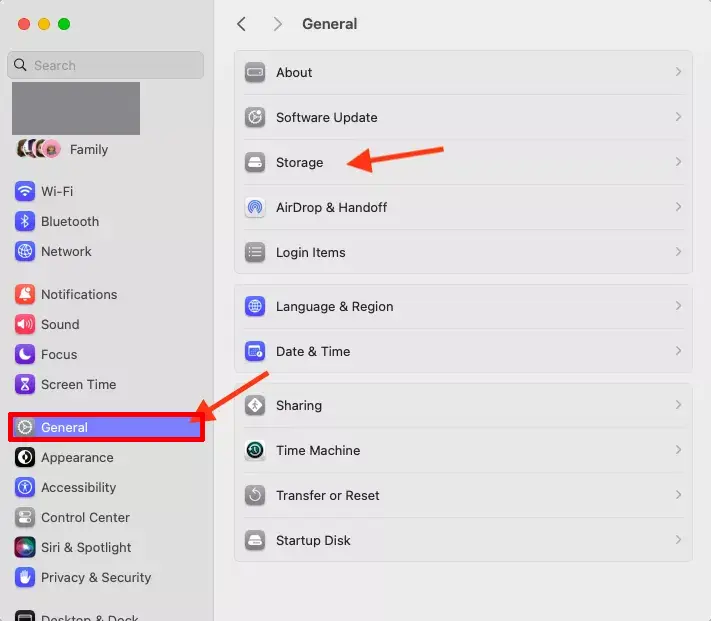Open the Family sidebar label
This screenshot has width=711, height=621.
[89, 150]
